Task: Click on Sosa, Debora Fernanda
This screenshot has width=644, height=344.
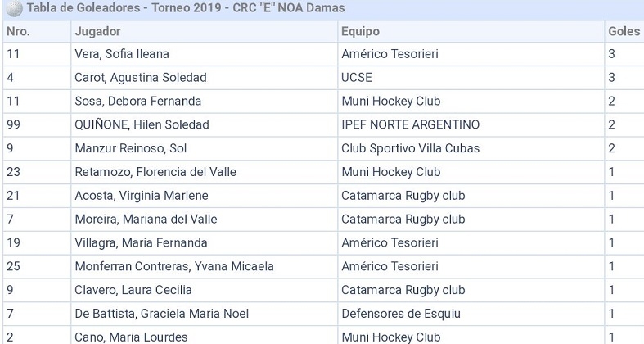Action: pyautogui.click(x=137, y=102)
